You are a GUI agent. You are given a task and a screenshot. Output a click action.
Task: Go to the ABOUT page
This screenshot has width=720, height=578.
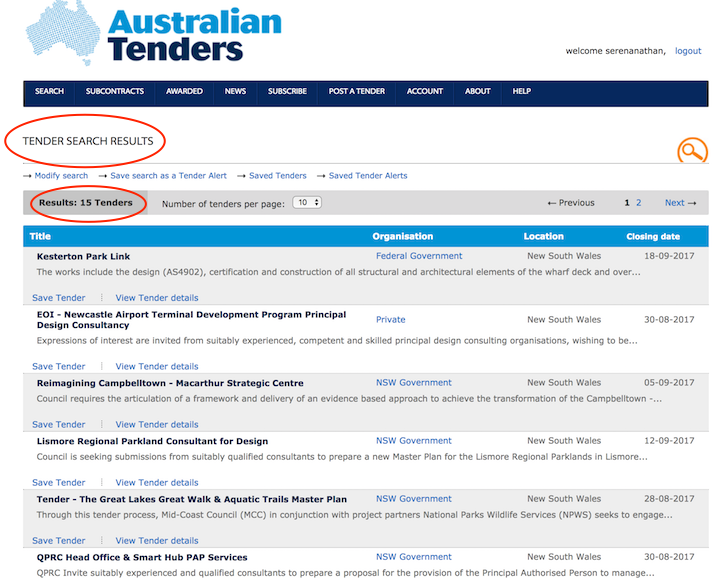[478, 91]
